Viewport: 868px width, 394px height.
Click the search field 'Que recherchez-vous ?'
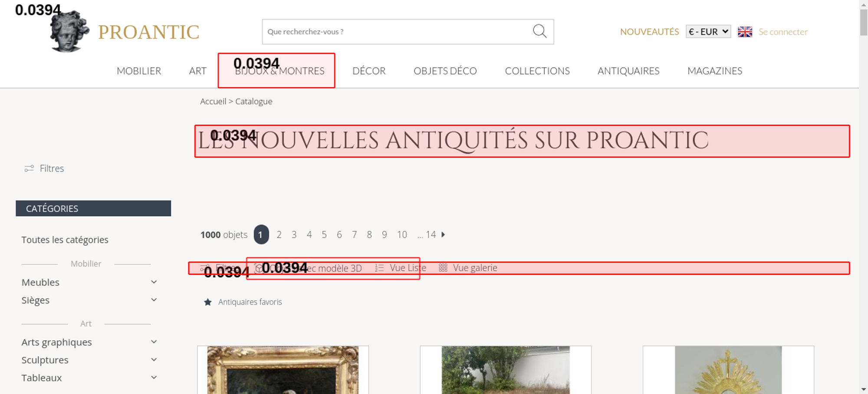tap(395, 32)
